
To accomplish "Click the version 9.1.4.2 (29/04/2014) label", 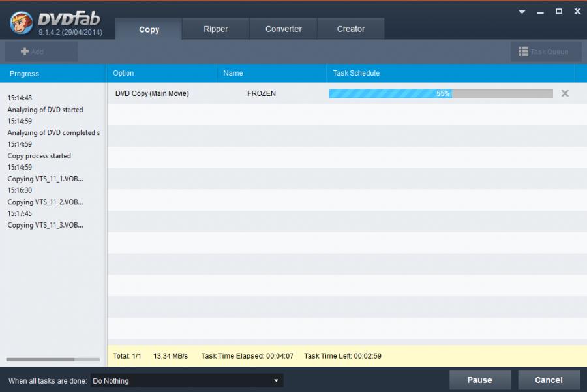I will tap(70, 32).
